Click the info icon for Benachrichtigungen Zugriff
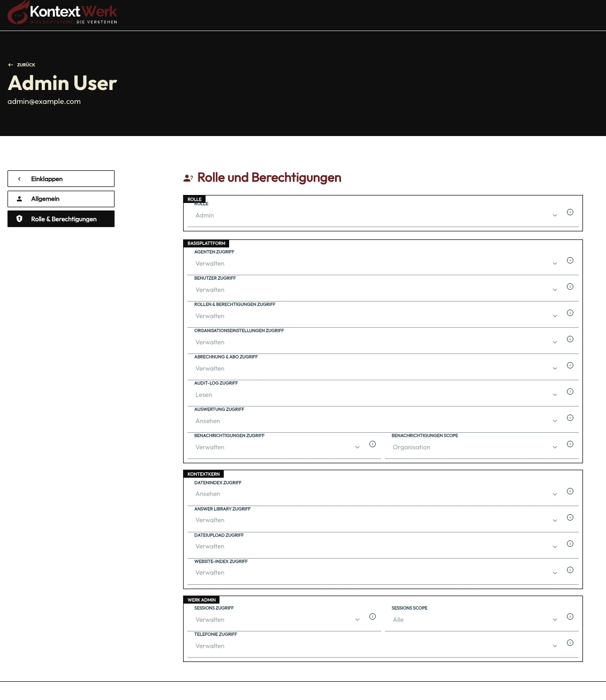This screenshot has height=700, width=606. point(373,444)
